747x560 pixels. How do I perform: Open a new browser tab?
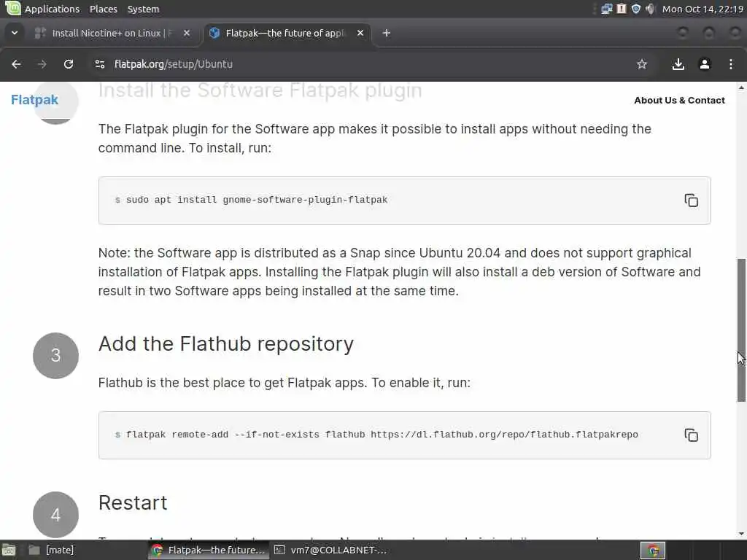pos(387,33)
